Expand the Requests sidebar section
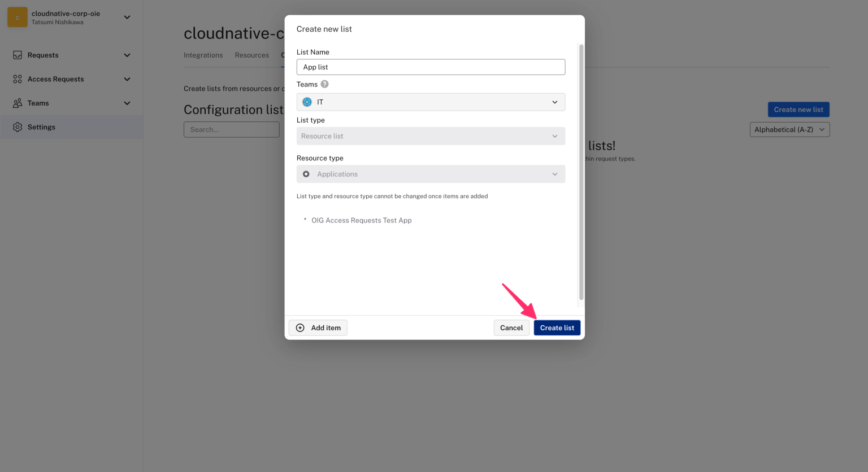Image resolution: width=868 pixels, height=472 pixels. [x=128, y=55]
